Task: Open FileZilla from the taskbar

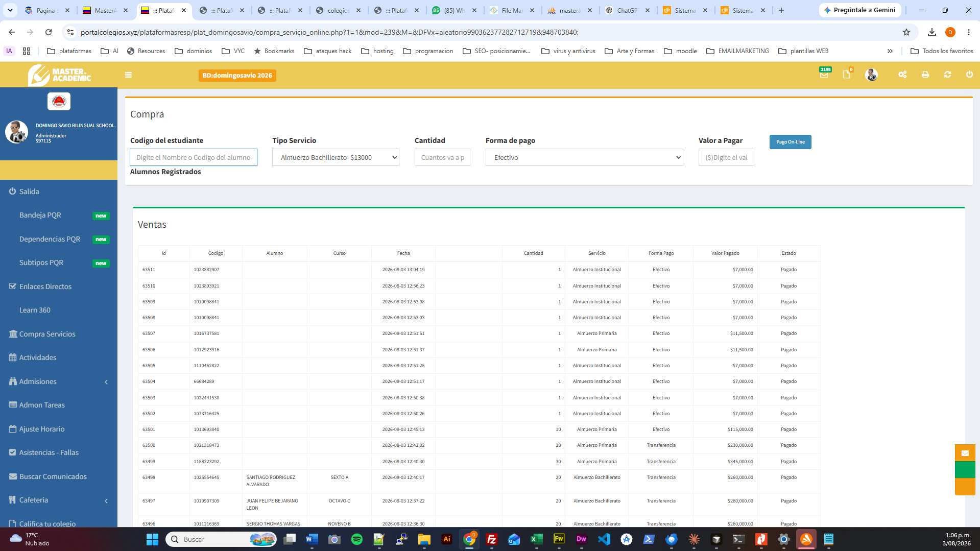Action: 491,539
